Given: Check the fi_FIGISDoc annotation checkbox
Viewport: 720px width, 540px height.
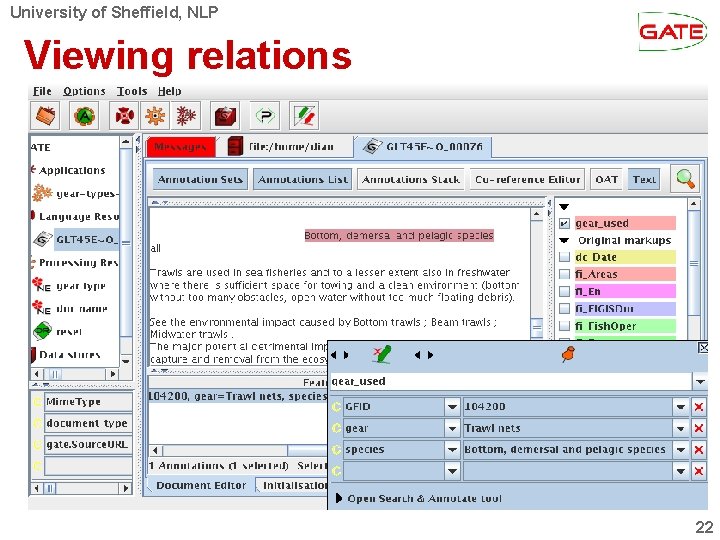Looking at the screenshot, I should click(564, 309).
